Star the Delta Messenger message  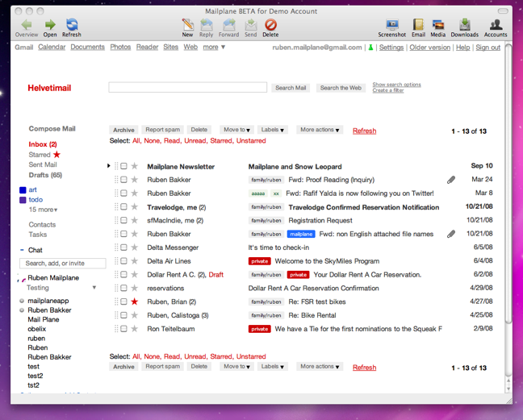coord(135,247)
